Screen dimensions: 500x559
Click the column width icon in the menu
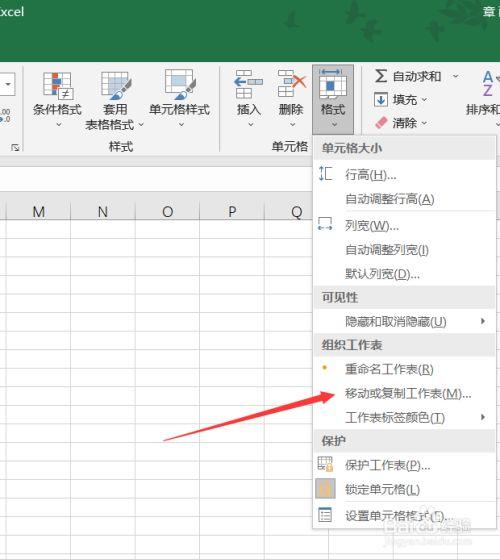(325, 224)
